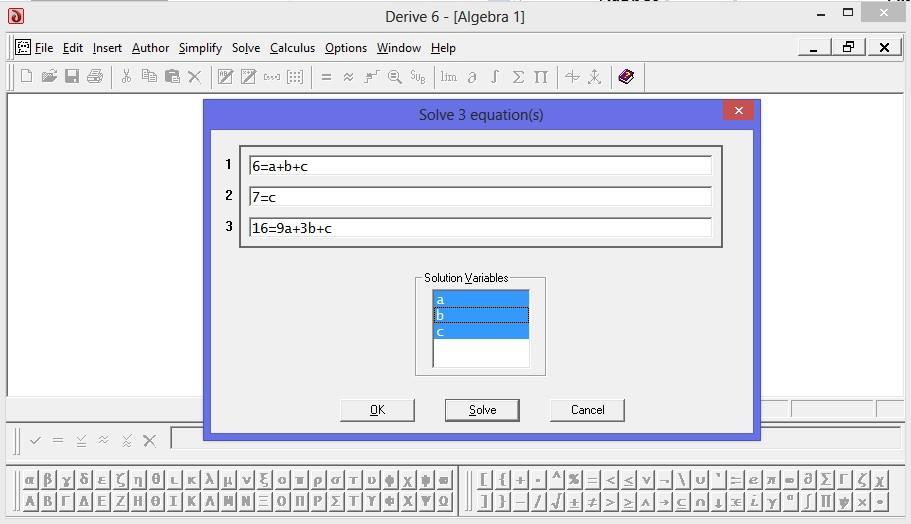Screen dimensions: 911x524
Task: Open the Simplify menu
Action: [x=200, y=48]
